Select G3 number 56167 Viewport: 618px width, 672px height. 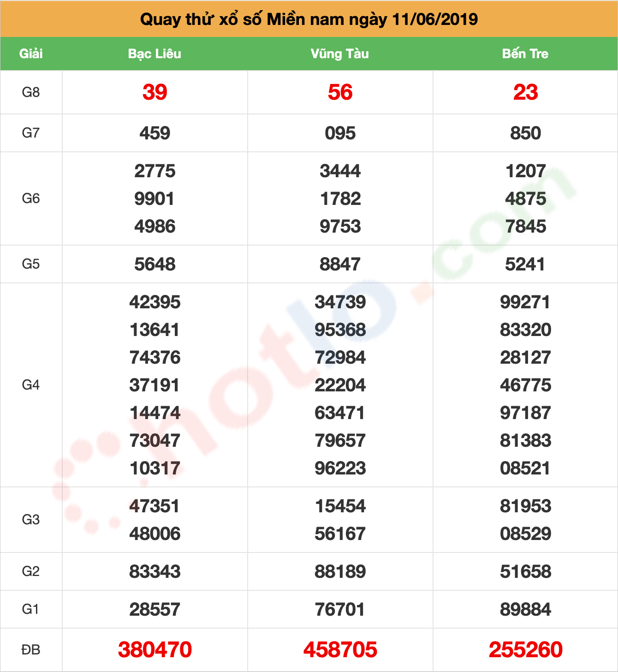pos(340,534)
